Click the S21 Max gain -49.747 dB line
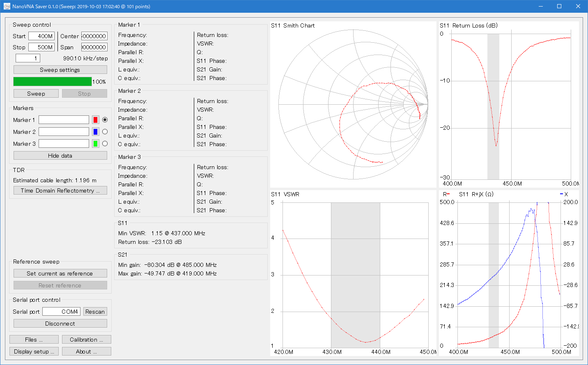 click(x=168, y=273)
